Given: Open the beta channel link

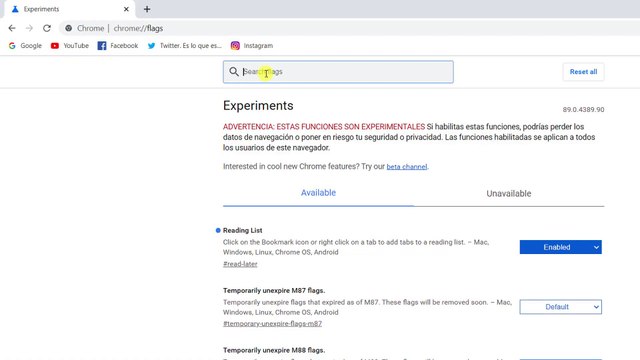Looking at the screenshot, I should point(407,167).
